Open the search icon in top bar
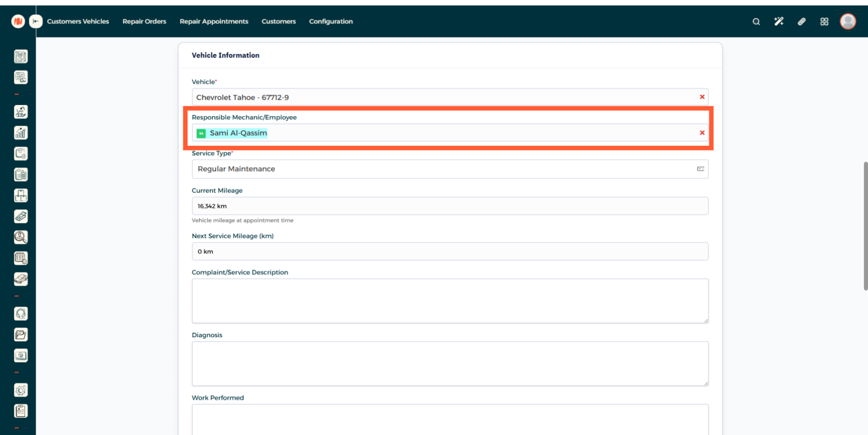 [756, 22]
